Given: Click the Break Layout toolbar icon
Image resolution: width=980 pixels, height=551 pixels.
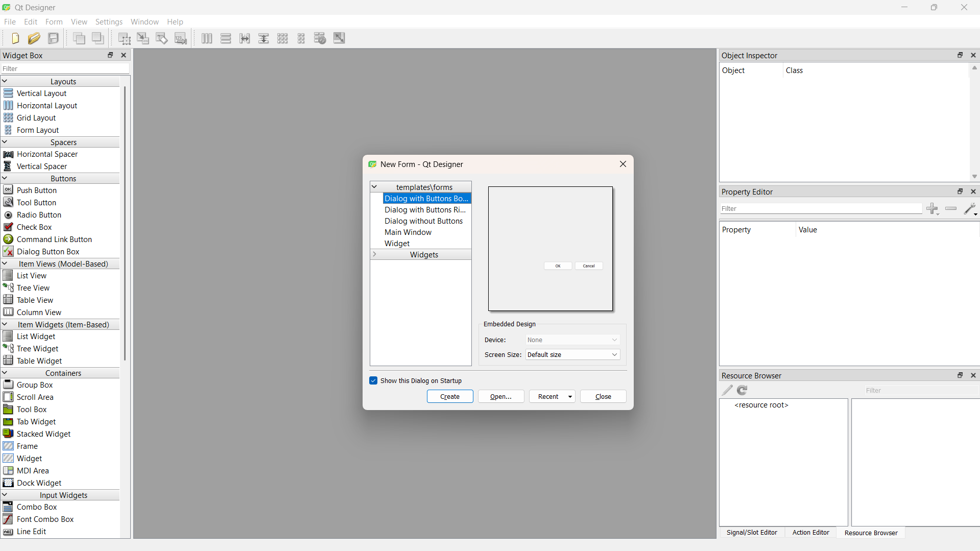Looking at the screenshot, I should click(x=320, y=38).
